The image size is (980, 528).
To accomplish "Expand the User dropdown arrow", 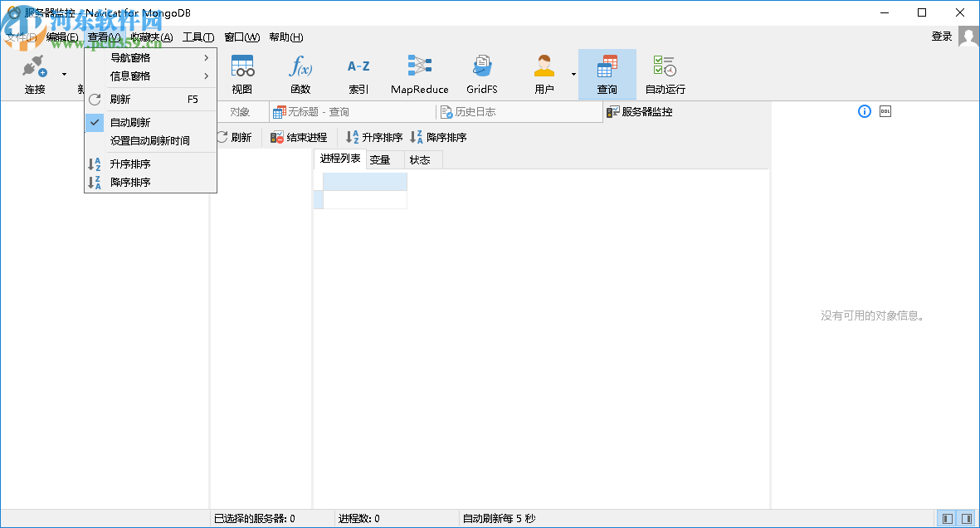I will pos(573,75).
